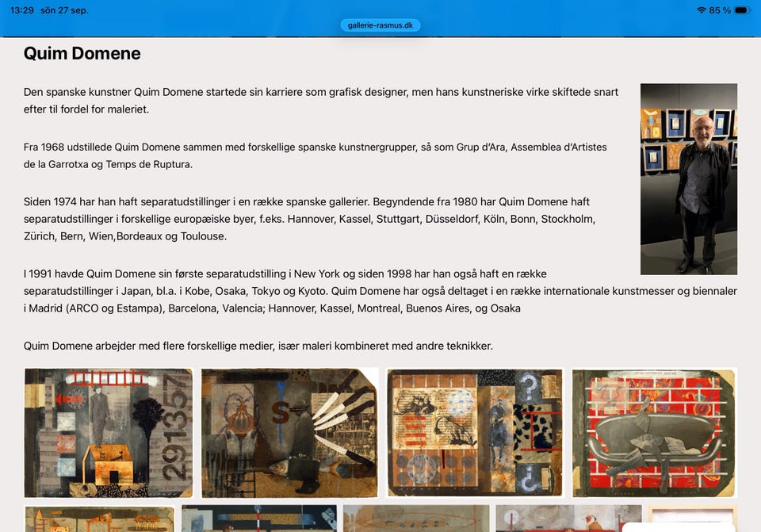Click the text 'efter til fordel for maleriet.'
Viewport: 761px width, 532px height.
(x=86, y=109)
